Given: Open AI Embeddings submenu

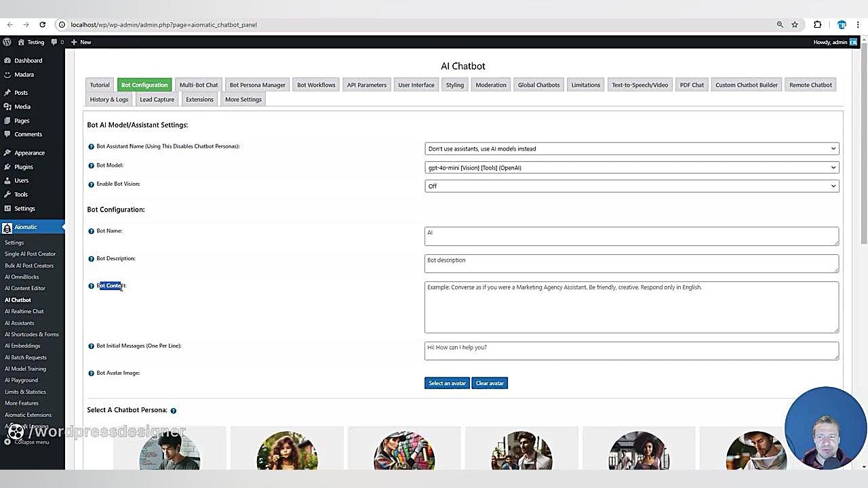Looking at the screenshot, I should pyautogui.click(x=22, y=346).
